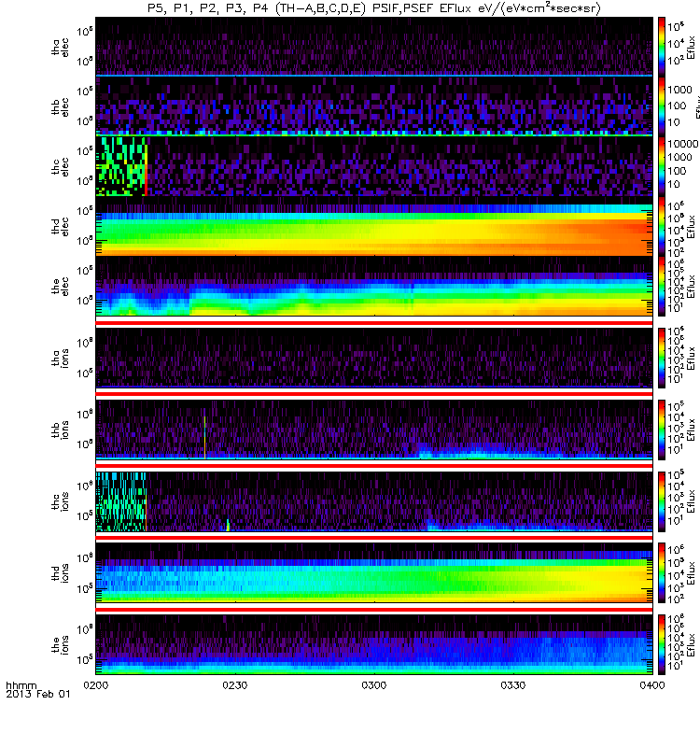Click the thc elec color bar scale
The width and height of the screenshot is (700, 747).
[662, 166]
